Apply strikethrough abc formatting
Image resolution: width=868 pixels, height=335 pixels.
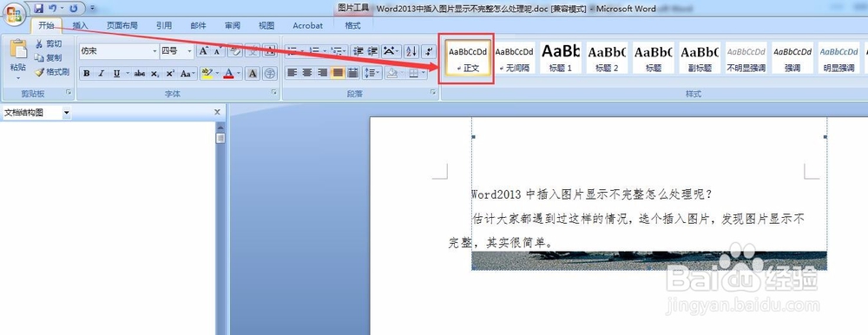pyautogui.click(x=140, y=74)
